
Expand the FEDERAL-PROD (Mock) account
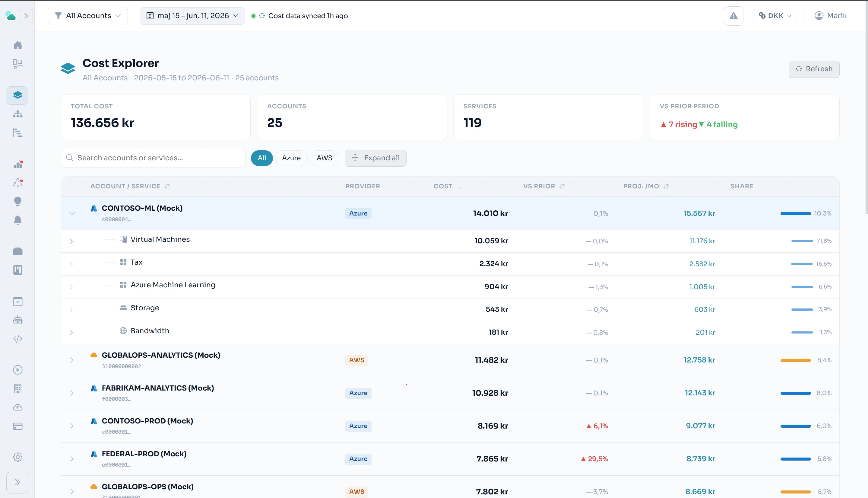[72, 459]
